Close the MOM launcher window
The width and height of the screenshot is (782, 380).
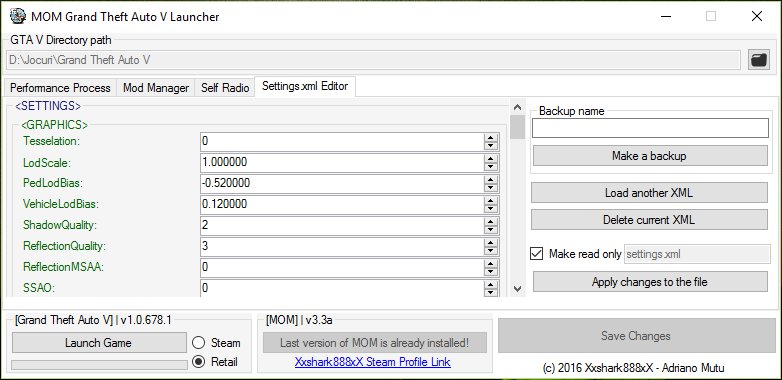[x=757, y=16]
